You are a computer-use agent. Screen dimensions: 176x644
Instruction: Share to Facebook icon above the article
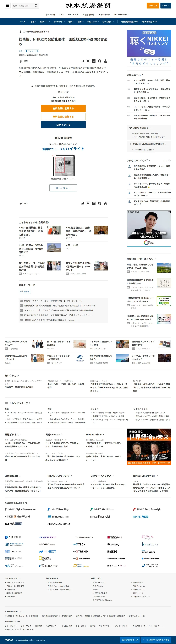tap(100, 61)
